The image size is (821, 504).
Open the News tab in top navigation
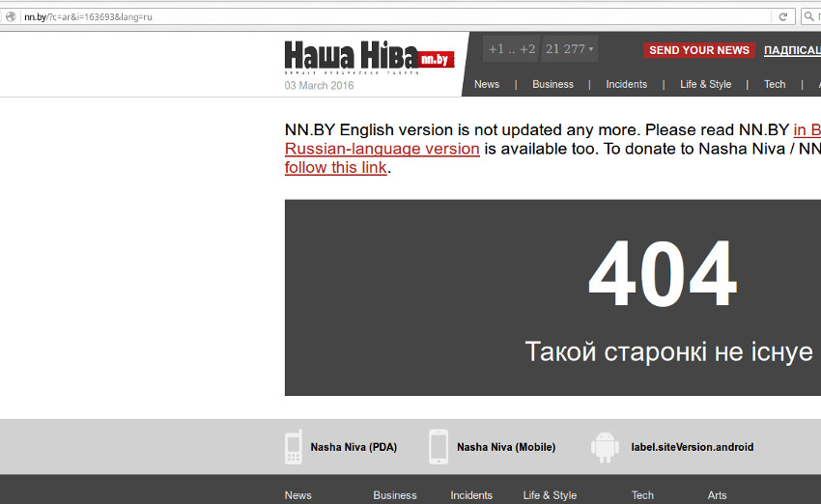(x=487, y=84)
